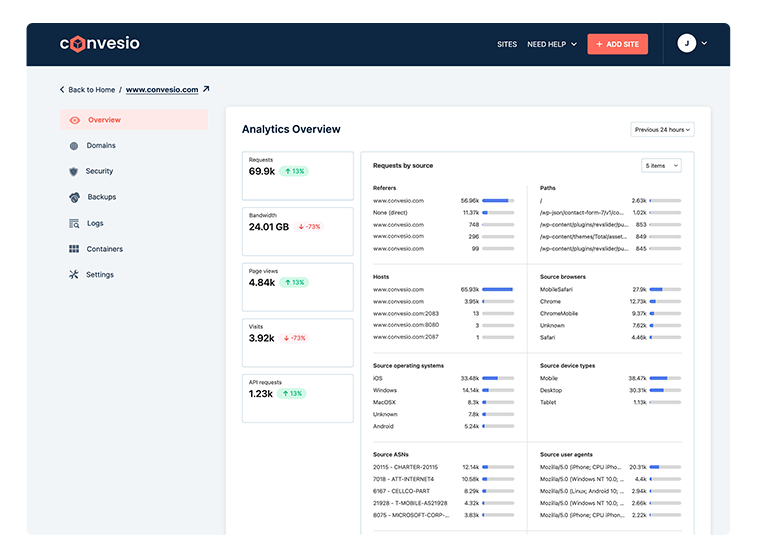The width and height of the screenshot is (758, 554).
Task: Click the Requests 13% increase badge
Action: point(294,171)
